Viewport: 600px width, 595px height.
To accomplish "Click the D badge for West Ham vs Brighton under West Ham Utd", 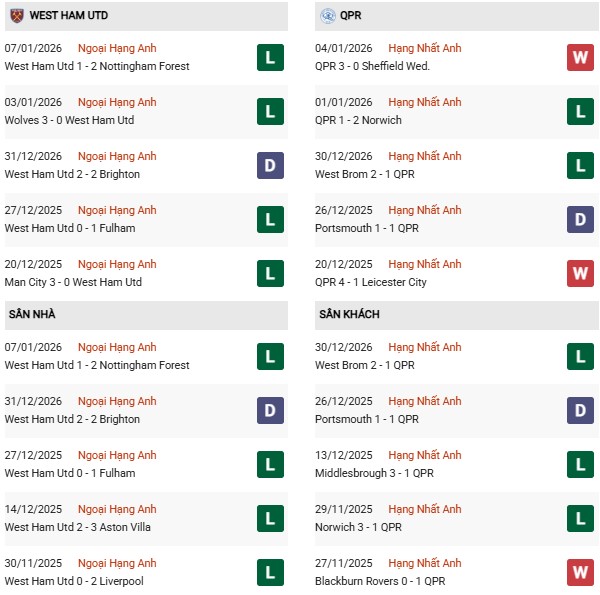I will point(270,165).
